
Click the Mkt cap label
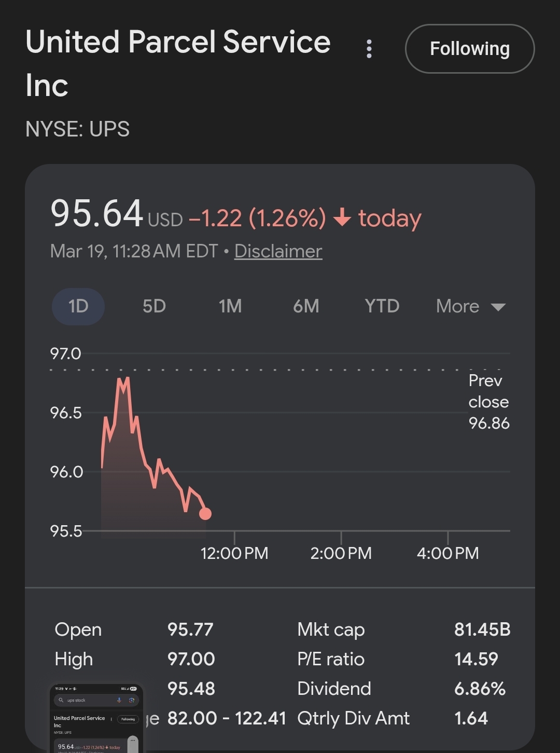pyautogui.click(x=331, y=629)
